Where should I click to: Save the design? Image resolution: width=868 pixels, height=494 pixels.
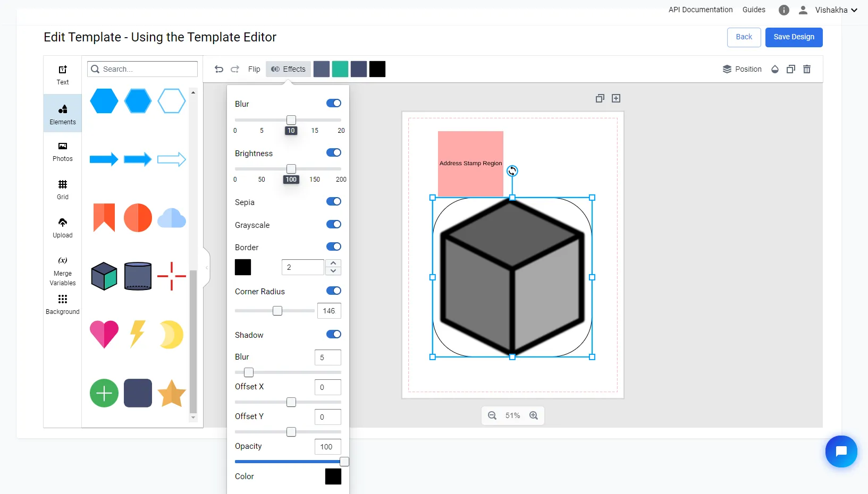tap(794, 37)
